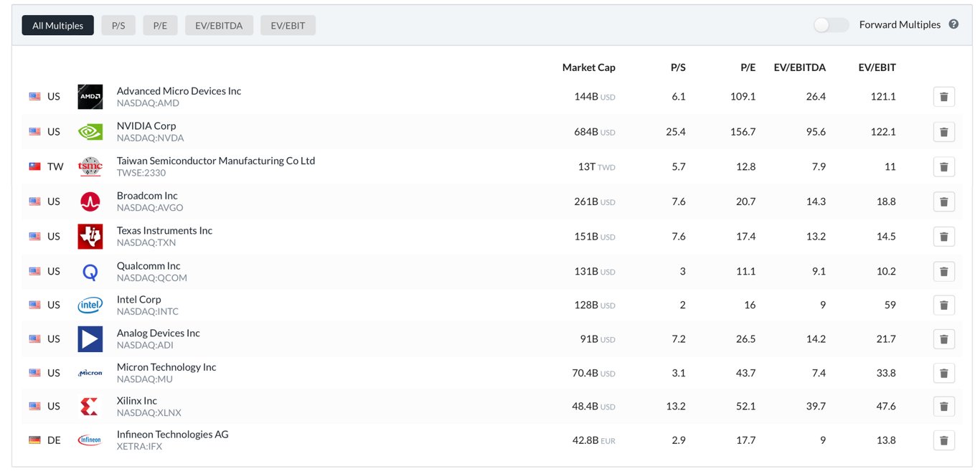This screenshot has height=474, width=980.
Task: Select the EV/EBITDA tab
Action: tap(219, 26)
